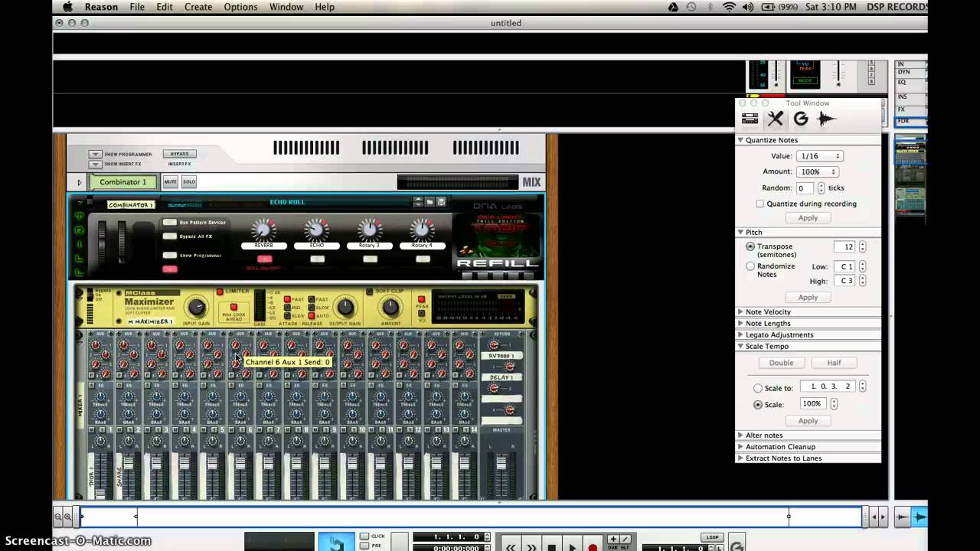Image resolution: width=980 pixels, height=551 pixels.
Task: Solo the Combinator 1 channel
Action: point(188,182)
